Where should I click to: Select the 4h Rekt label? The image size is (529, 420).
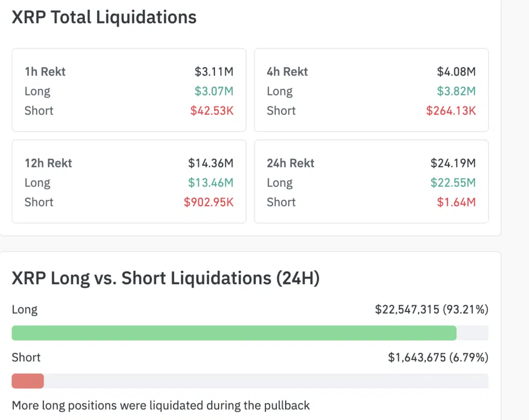click(287, 72)
